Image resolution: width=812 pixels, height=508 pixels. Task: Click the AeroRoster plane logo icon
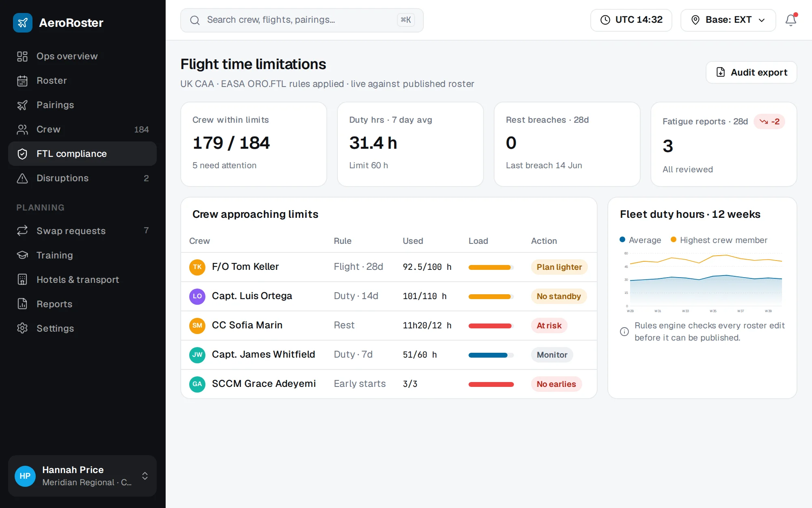23,23
